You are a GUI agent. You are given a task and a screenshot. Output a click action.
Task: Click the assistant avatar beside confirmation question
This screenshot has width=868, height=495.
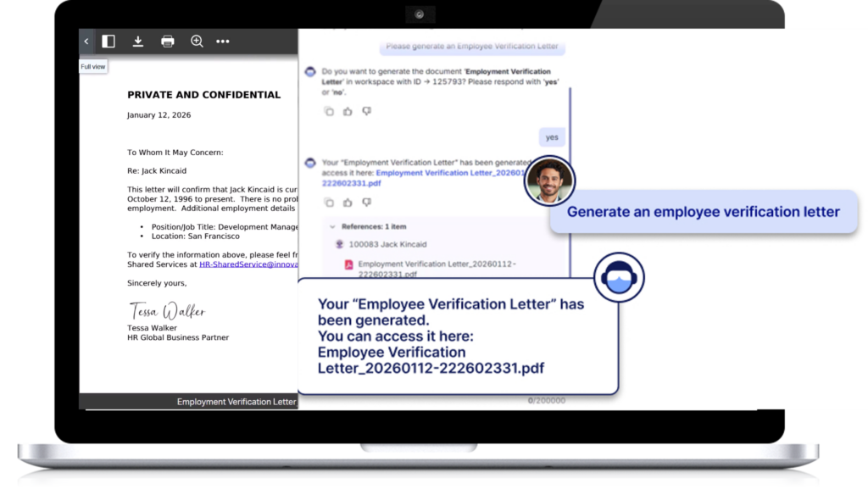tap(310, 71)
